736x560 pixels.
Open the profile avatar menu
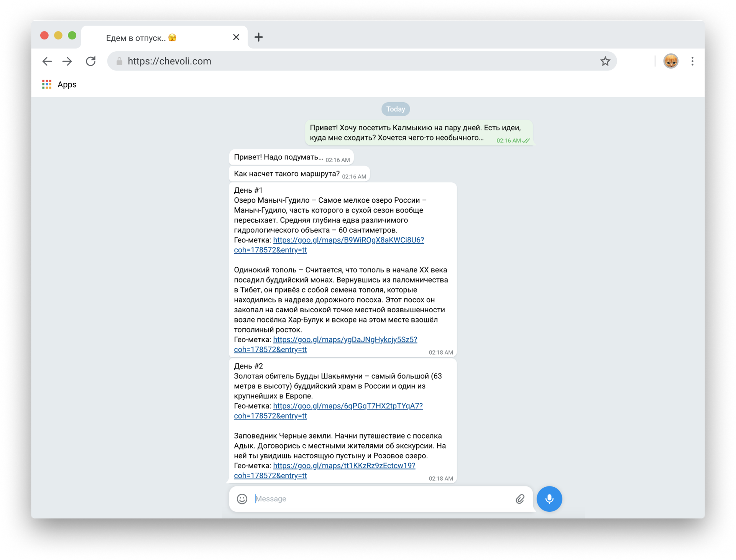[x=670, y=61]
